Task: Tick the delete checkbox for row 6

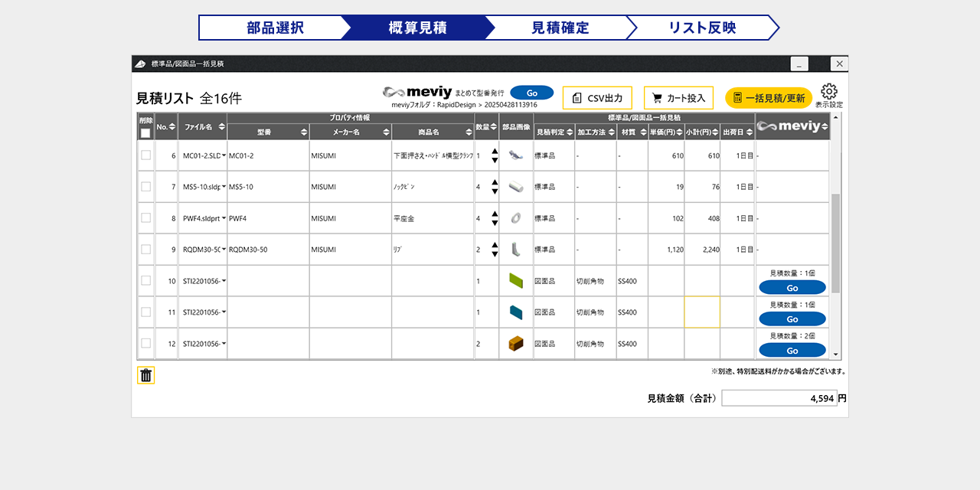Action: pos(145,155)
